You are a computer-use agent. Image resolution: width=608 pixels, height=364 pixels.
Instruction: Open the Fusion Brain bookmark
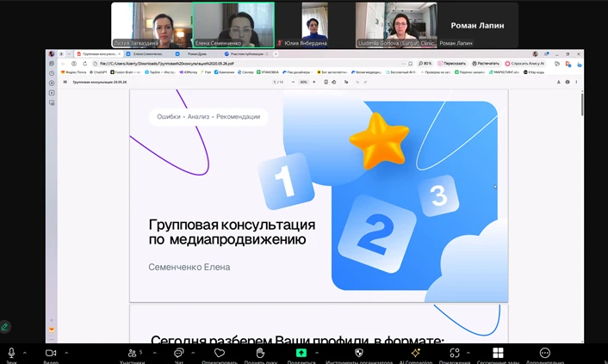pos(126,72)
